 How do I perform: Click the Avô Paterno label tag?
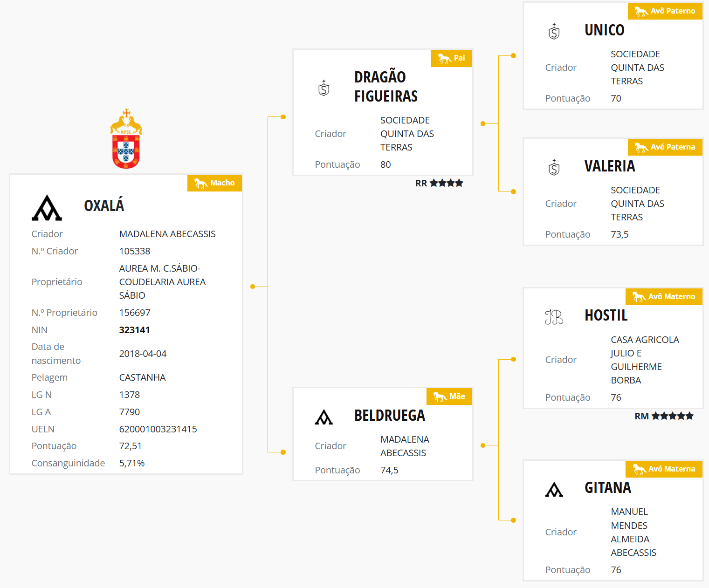click(665, 11)
